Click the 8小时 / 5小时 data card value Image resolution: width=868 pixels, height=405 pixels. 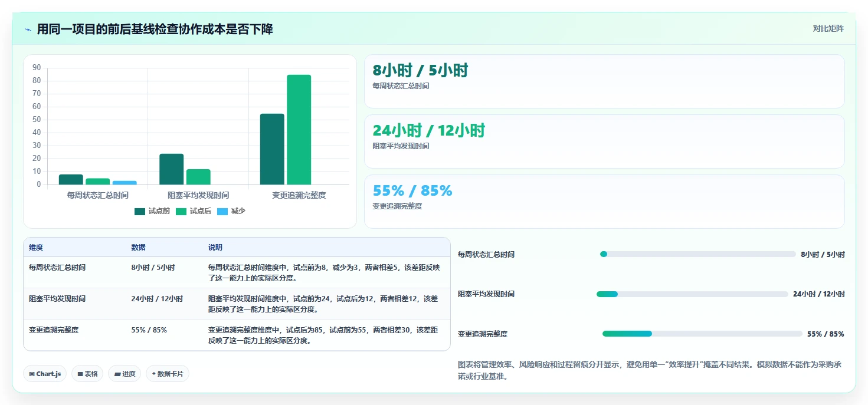(420, 70)
